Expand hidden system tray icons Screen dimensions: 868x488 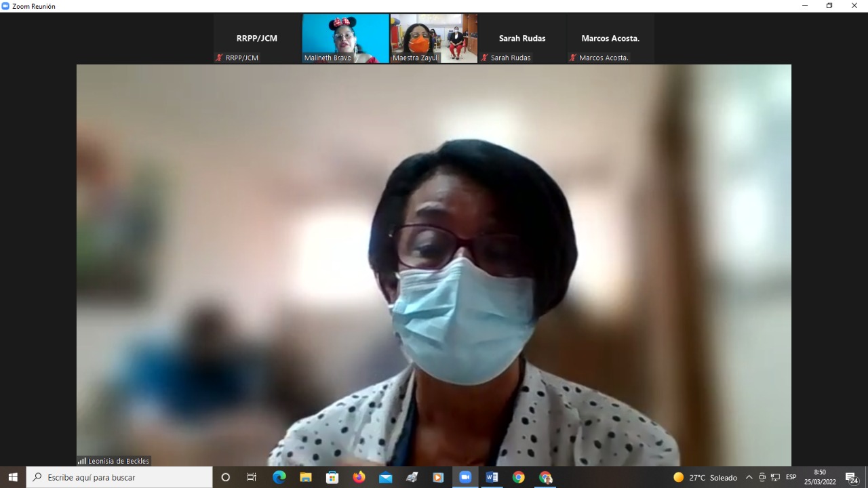pyautogui.click(x=749, y=477)
